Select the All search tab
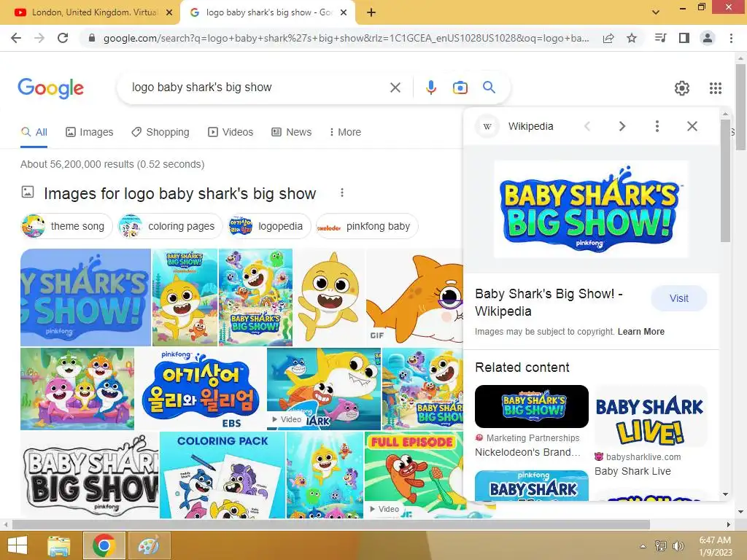 [x=34, y=132]
